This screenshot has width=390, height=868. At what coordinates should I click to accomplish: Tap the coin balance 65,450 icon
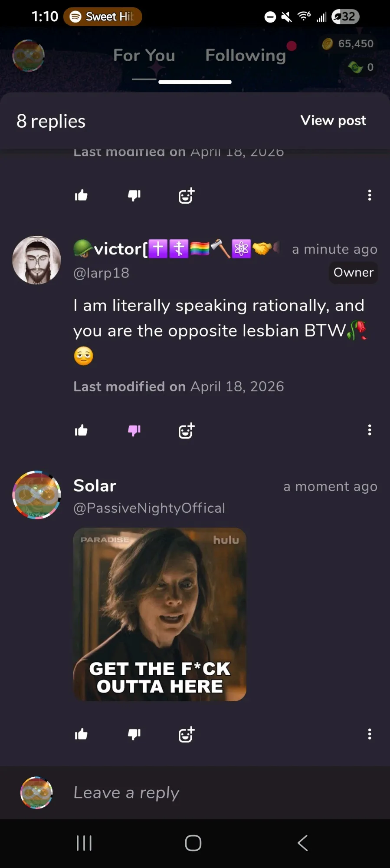(328, 44)
